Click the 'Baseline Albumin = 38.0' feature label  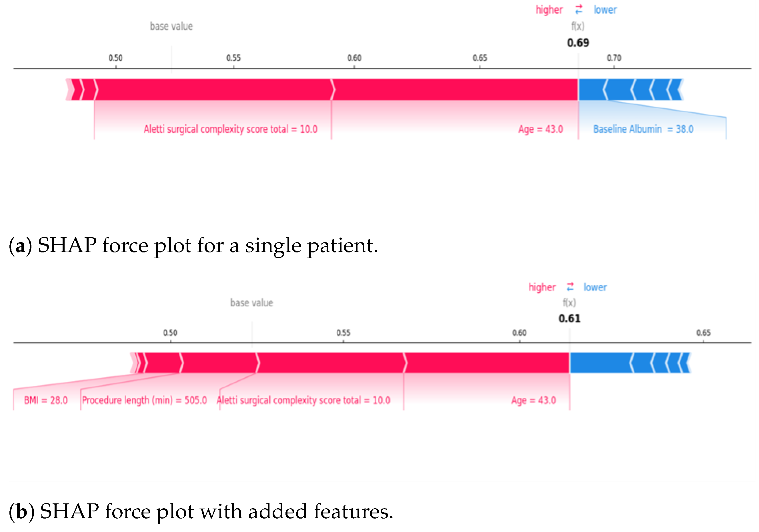click(643, 129)
